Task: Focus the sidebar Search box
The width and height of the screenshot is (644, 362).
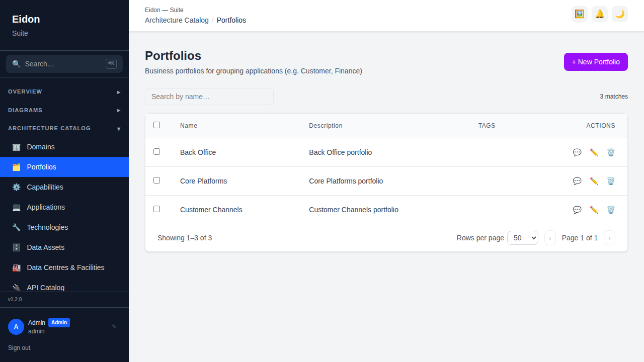Action: pyautogui.click(x=64, y=64)
